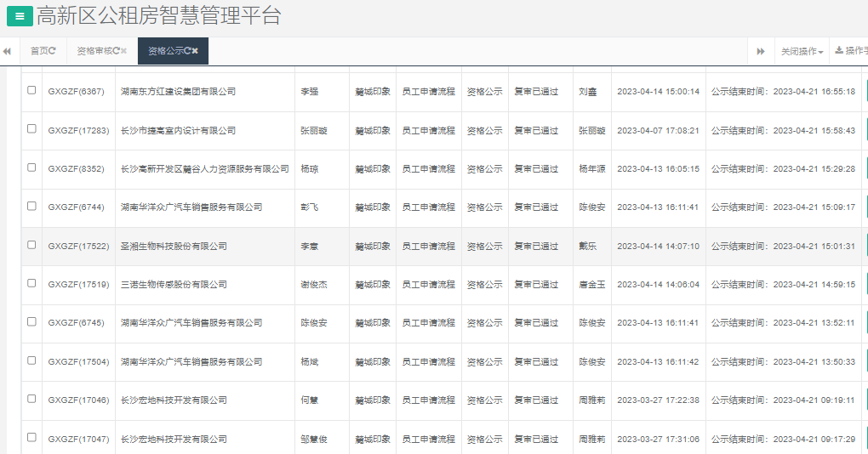Tick the GXGZF(17046) row checkbox
The image size is (868, 454).
(31, 399)
